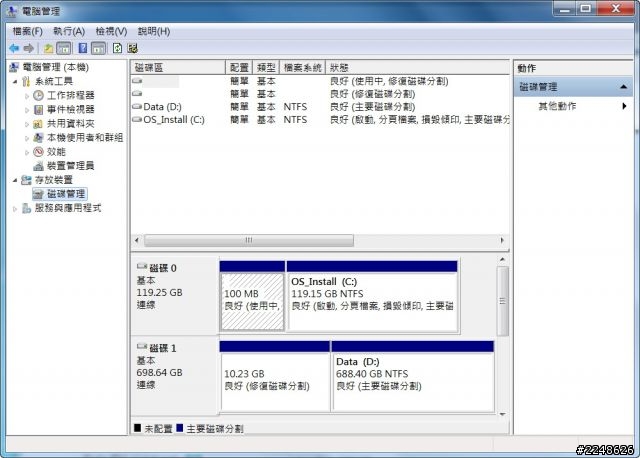The height and width of the screenshot is (458, 640).
Task: Click the 磁碟 0 disk icon
Action: 142,267
